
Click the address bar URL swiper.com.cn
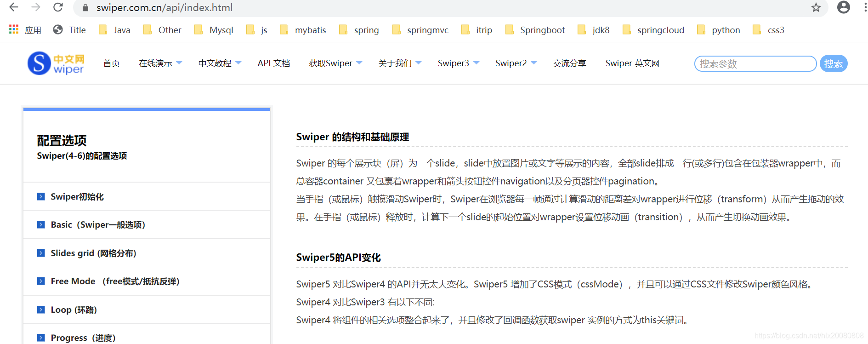pos(165,8)
